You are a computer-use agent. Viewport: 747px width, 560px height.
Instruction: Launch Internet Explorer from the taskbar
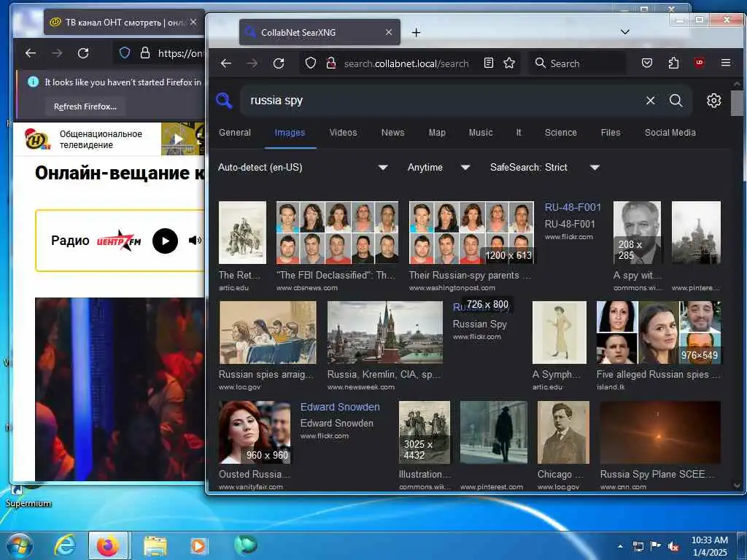(65, 545)
